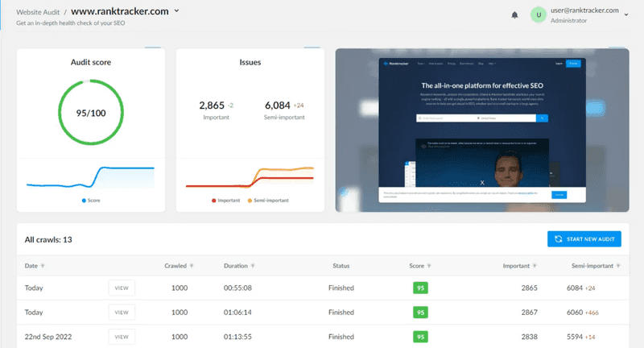
Task: View the 22nd Sep 2022 crawl
Action: [122, 337]
